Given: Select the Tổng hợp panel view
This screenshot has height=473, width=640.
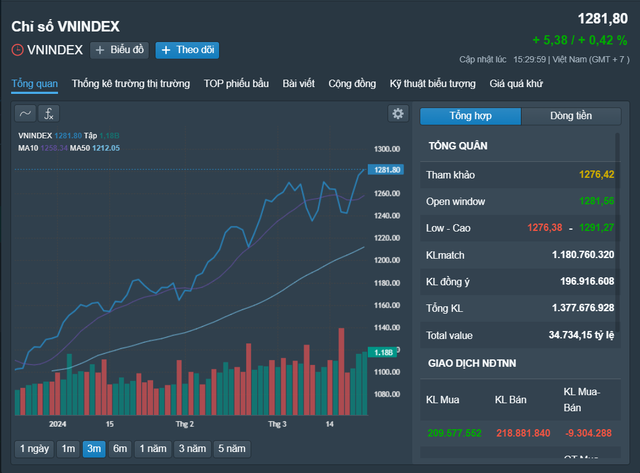Looking at the screenshot, I should tap(470, 116).
